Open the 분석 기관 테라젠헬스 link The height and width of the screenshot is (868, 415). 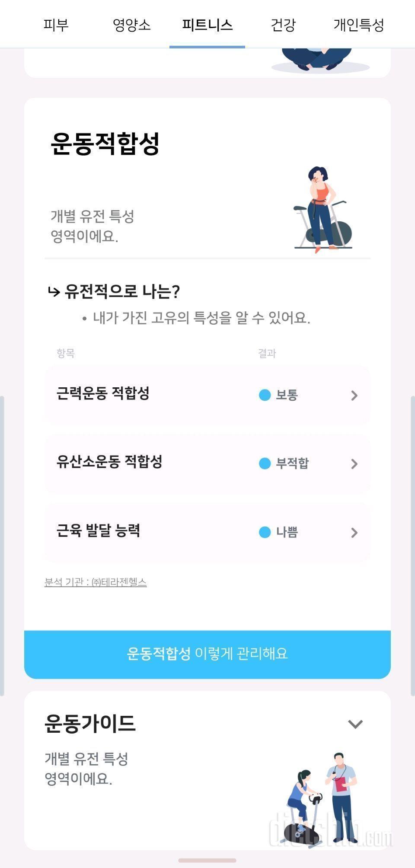pyautogui.click(x=96, y=582)
